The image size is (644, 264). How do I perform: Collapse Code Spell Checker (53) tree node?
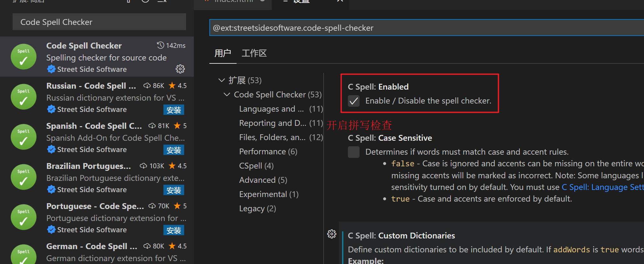coord(227,94)
